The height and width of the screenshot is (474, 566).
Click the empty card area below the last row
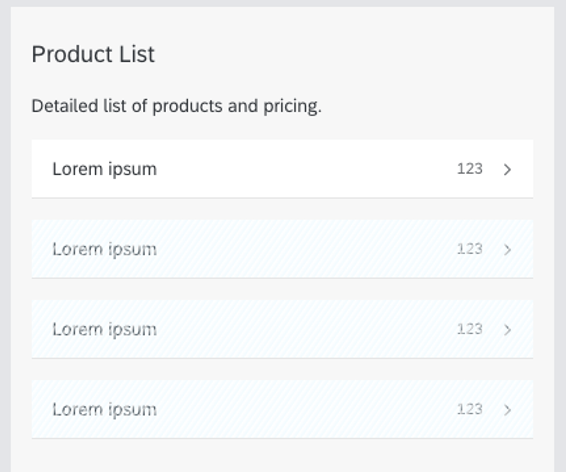coord(282,456)
